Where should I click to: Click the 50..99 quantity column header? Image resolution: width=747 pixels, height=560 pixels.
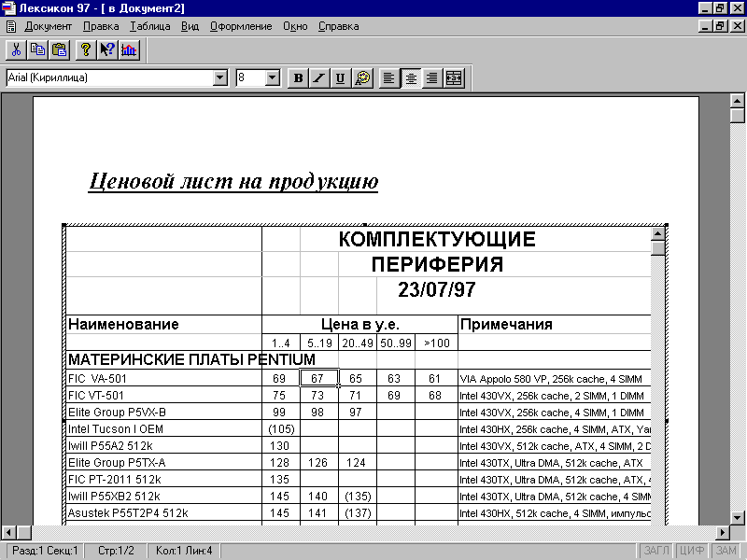(x=396, y=343)
